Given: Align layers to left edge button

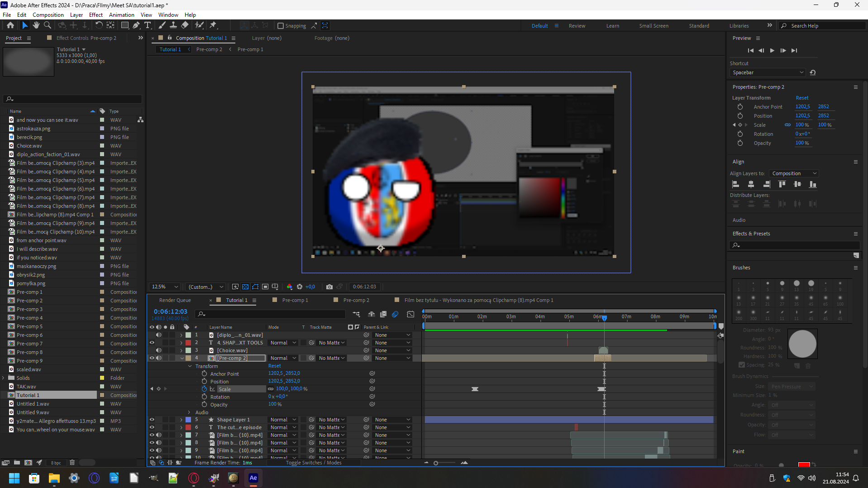Looking at the screenshot, I should [736, 184].
